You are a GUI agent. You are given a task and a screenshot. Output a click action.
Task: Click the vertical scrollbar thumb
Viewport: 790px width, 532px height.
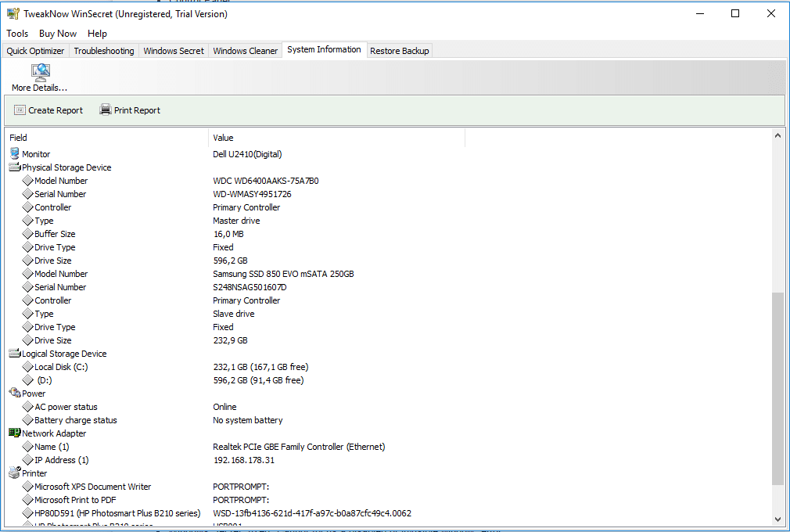coord(777,388)
